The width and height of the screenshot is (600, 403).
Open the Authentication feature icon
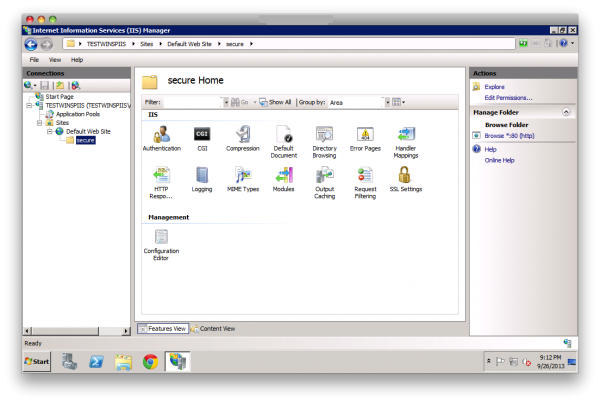tap(161, 134)
